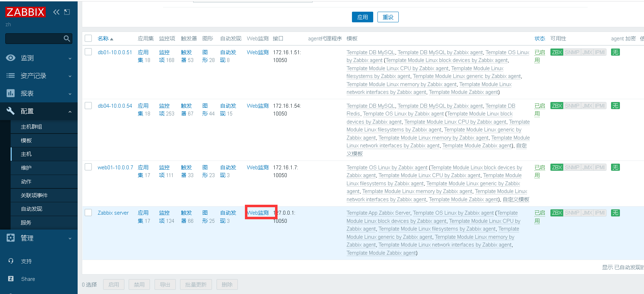Click ZBX availability badge for web01-10.0.0.7
This screenshot has width=644, height=294.
point(557,168)
